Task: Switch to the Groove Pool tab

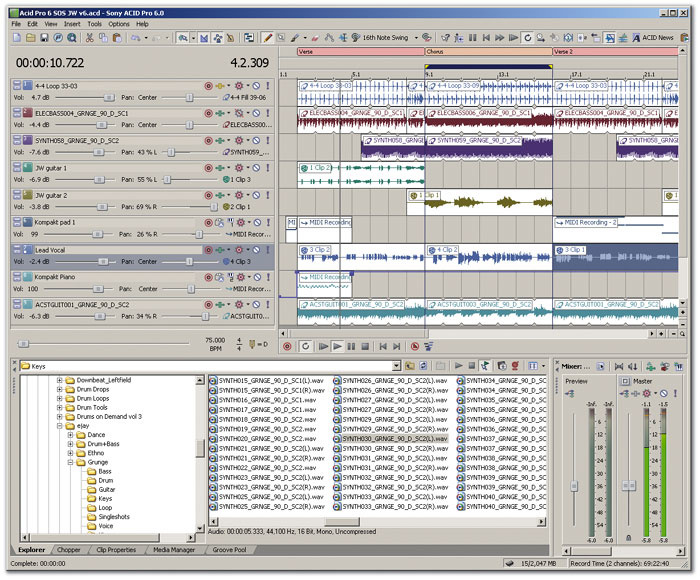Action: pyautogui.click(x=229, y=550)
